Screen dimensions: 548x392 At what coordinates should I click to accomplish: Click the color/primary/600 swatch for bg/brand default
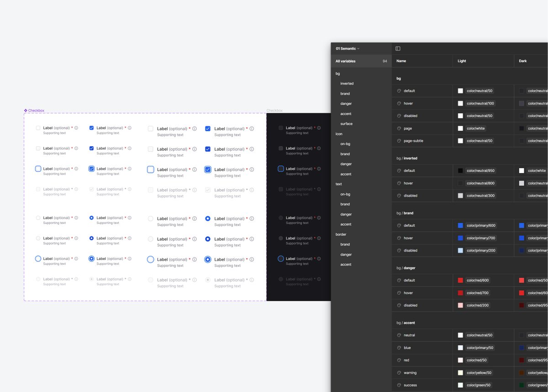460,225
